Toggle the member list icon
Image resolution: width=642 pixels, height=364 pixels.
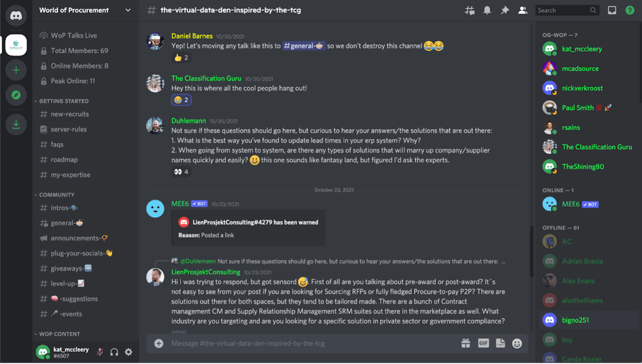pos(523,10)
